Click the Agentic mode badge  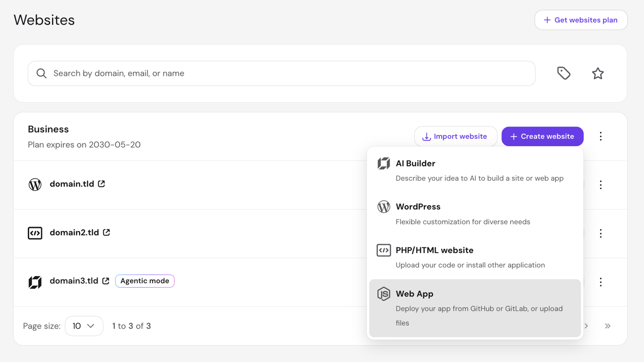click(145, 281)
